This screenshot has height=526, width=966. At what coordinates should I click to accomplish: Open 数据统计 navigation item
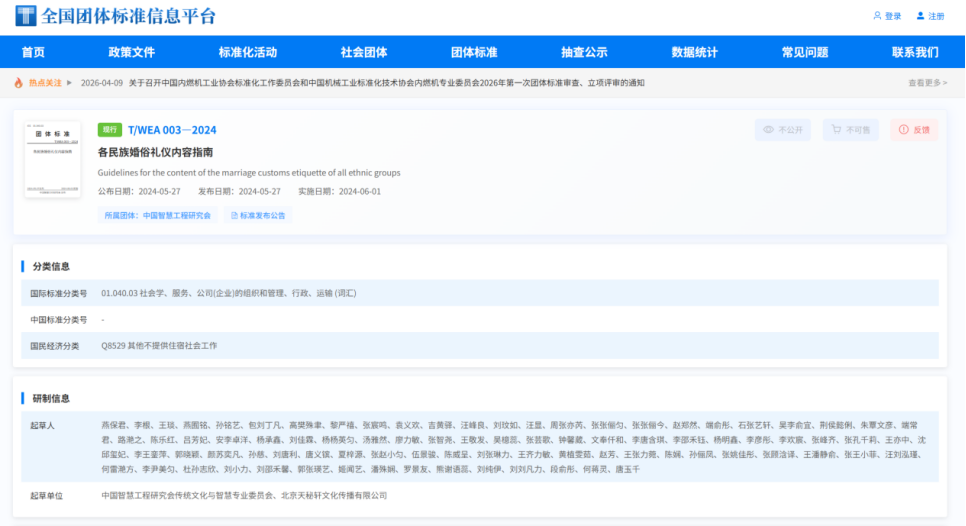694,52
